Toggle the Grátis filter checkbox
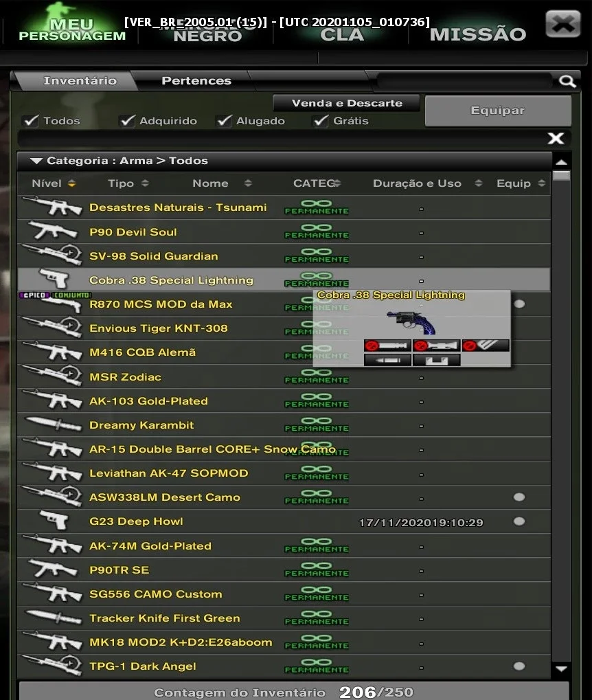The image size is (592, 700). pos(321,120)
